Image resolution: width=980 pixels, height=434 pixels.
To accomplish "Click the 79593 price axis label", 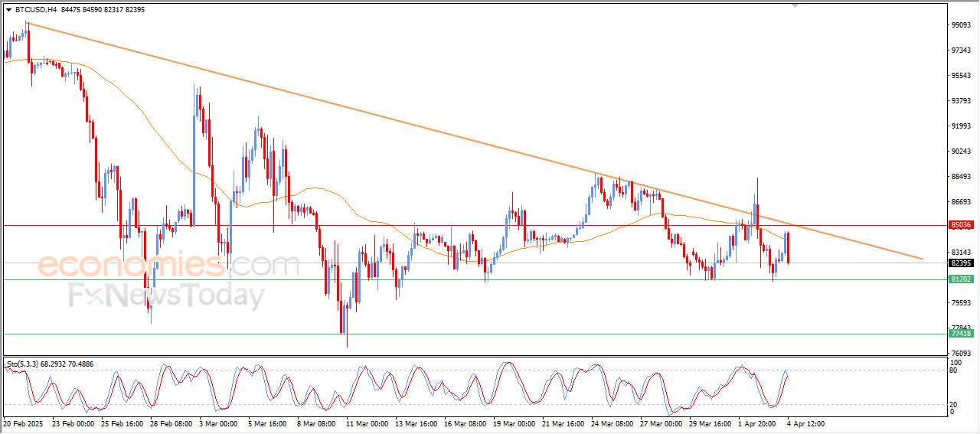I will [961, 302].
